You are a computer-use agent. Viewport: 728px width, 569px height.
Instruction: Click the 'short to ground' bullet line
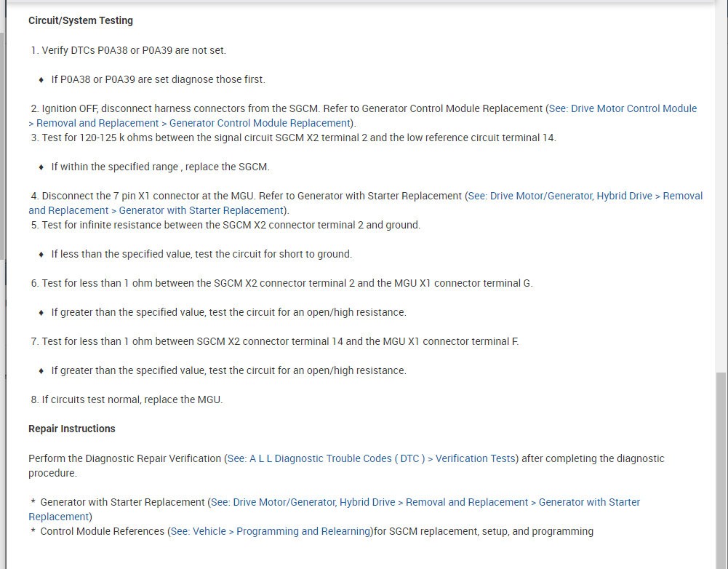(201, 254)
